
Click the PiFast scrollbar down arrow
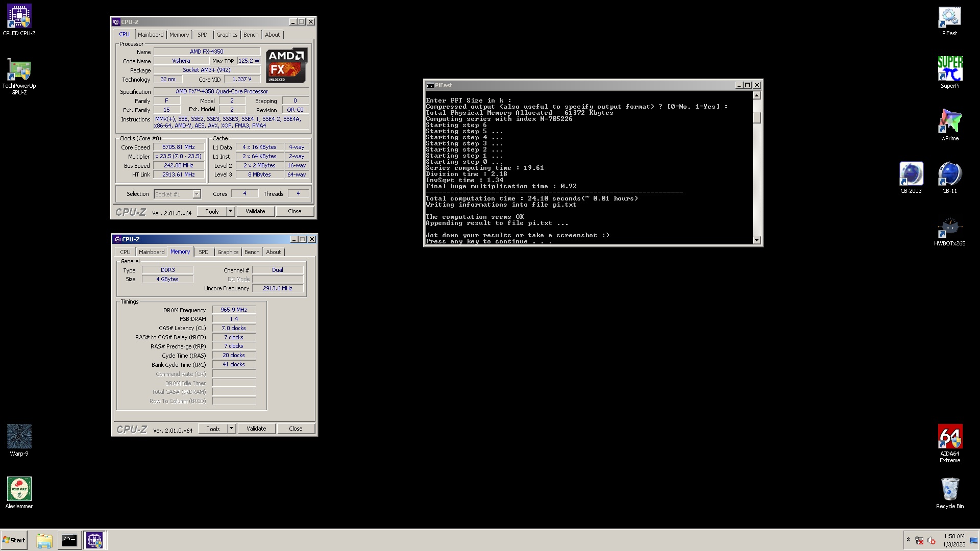(x=757, y=240)
